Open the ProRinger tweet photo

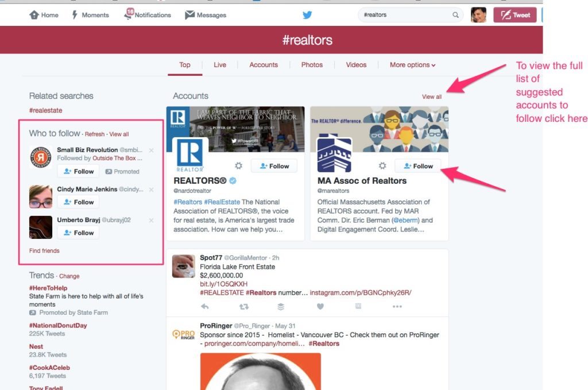coord(261,371)
